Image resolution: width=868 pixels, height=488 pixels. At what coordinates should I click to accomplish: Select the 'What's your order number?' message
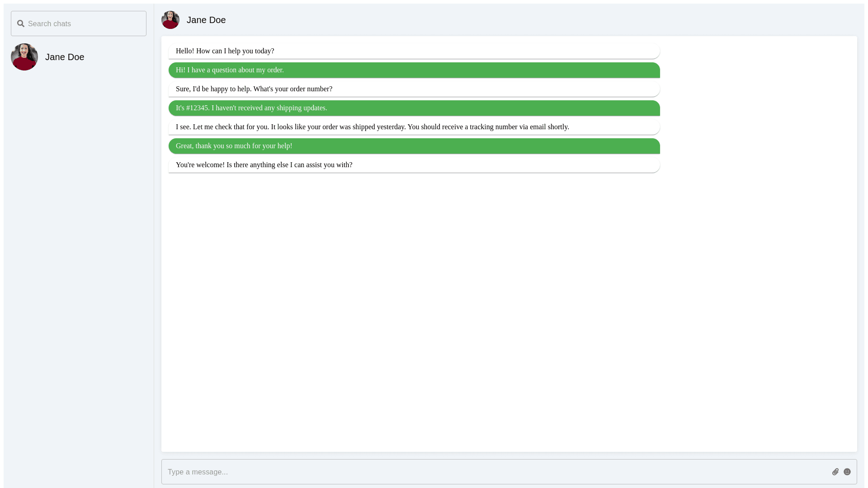(x=254, y=89)
